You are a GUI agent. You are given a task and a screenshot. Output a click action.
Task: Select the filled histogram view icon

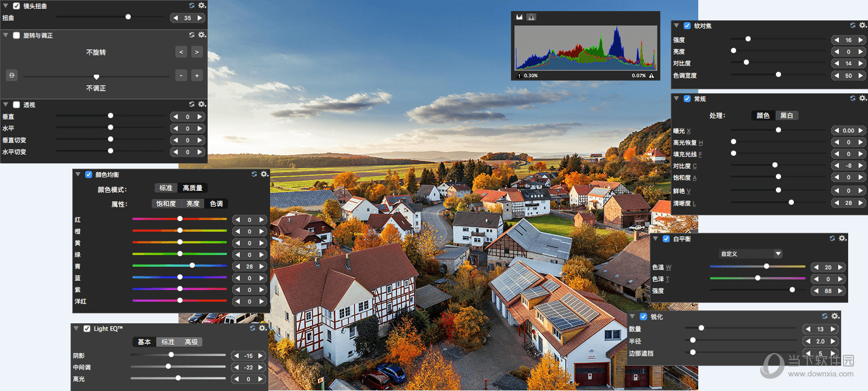point(519,18)
